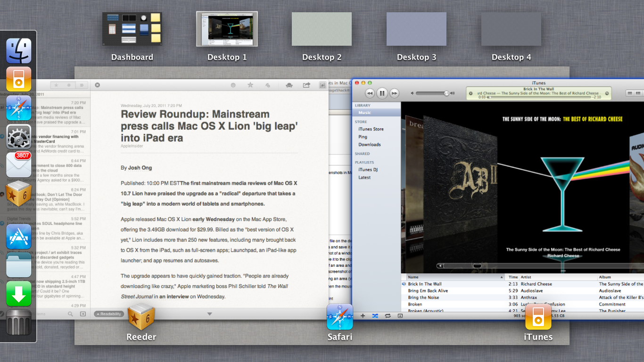The height and width of the screenshot is (362, 644).
Task: Click the iTunes app badge in Mission Control
Action: pyautogui.click(x=538, y=317)
